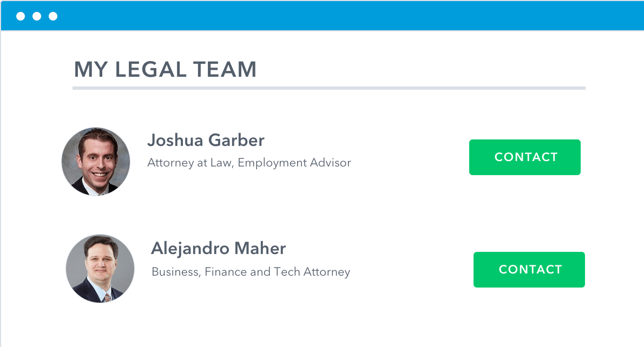Click the rightmost white dot in title bar
Image resolution: width=644 pixels, height=347 pixels.
point(53,16)
